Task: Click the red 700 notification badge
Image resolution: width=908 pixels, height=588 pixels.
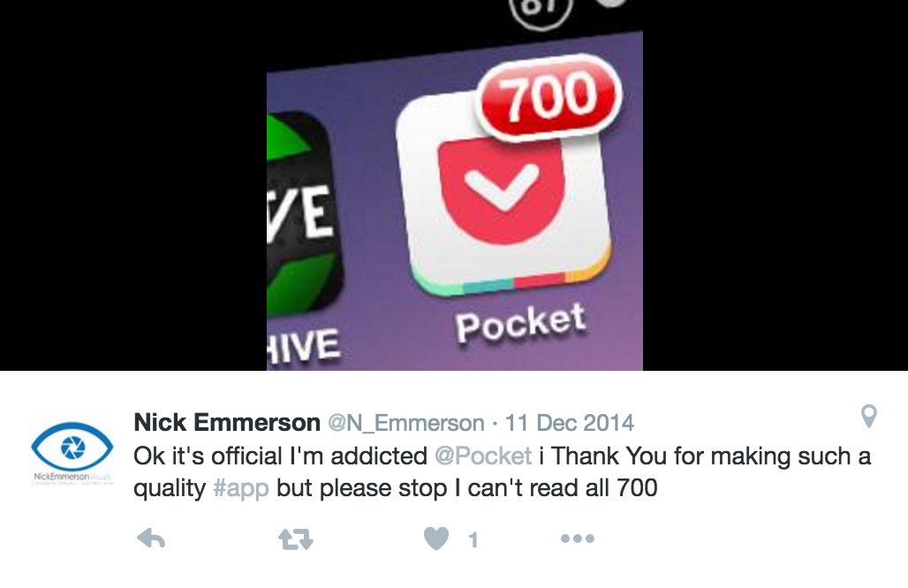Action: click(x=549, y=97)
